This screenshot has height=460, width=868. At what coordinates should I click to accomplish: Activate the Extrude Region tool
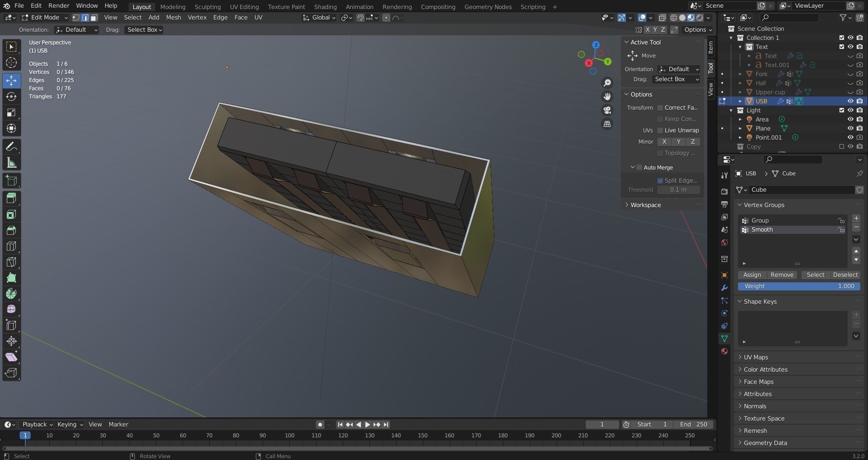[x=11, y=198]
